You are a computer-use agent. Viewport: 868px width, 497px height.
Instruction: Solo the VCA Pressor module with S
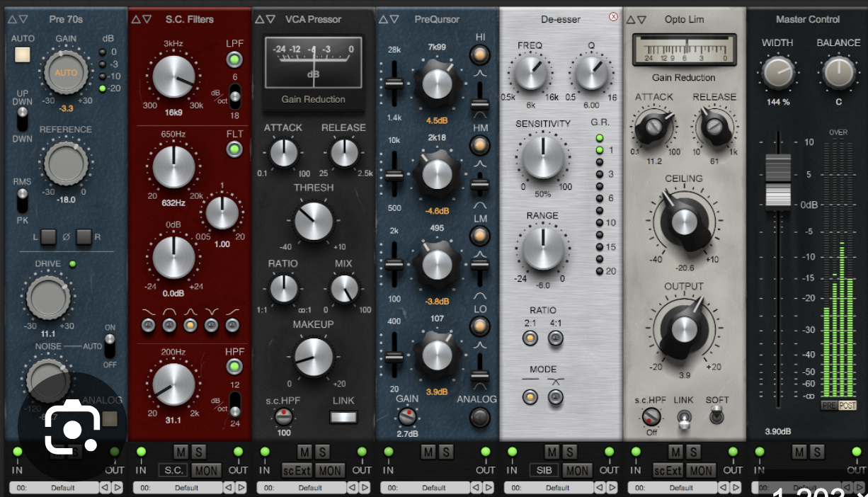pos(321,452)
